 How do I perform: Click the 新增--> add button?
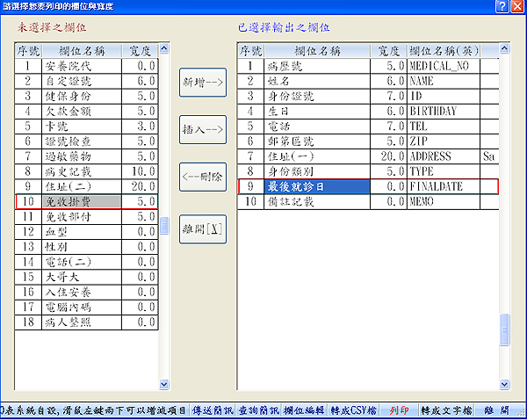(202, 82)
